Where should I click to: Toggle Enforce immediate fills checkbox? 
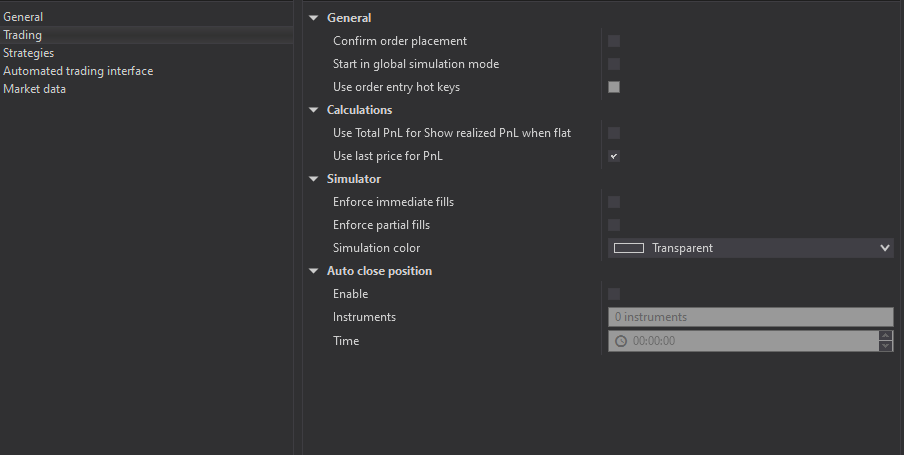614,202
